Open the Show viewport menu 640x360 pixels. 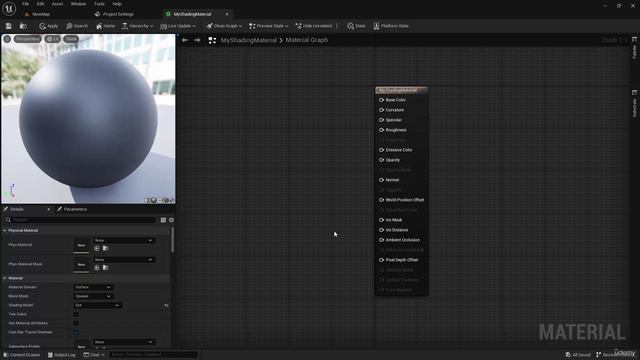click(71, 39)
